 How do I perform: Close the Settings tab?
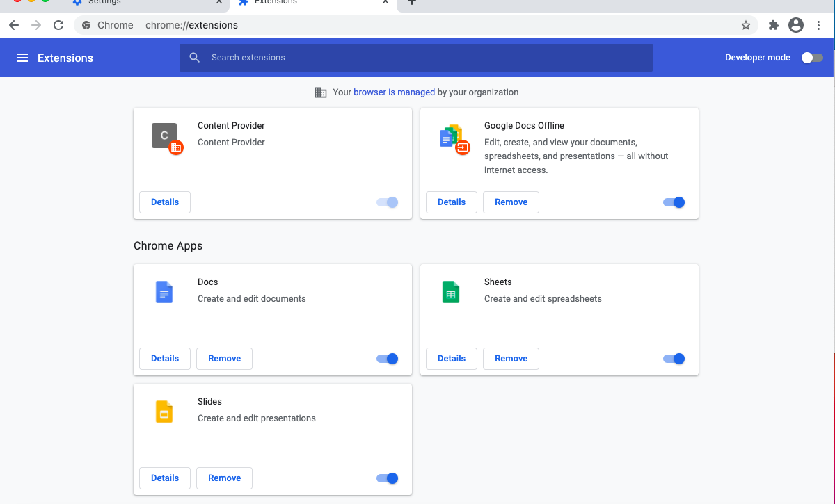tap(220, 2)
